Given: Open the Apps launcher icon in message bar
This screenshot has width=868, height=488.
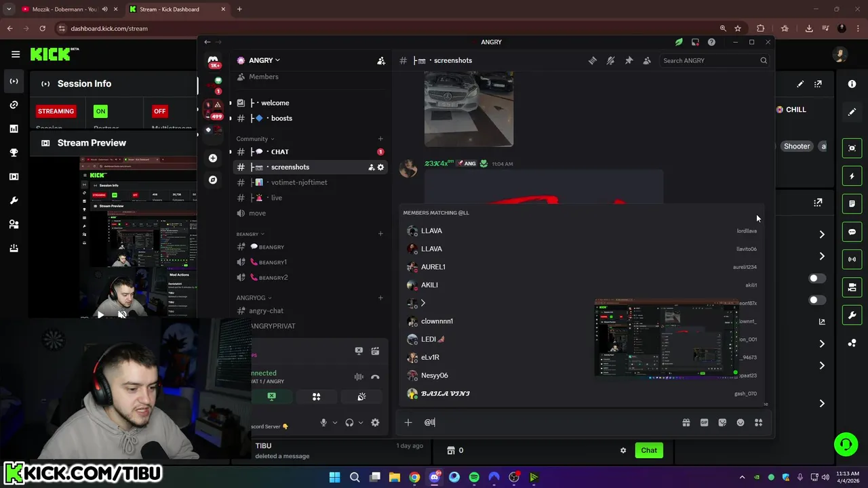Looking at the screenshot, I should pyautogui.click(x=759, y=422).
